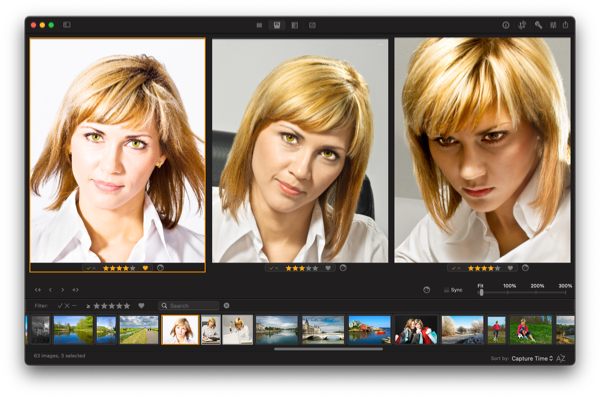Open the wrench tools icon
Viewport: 600px width, 398px height.
(x=538, y=25)
